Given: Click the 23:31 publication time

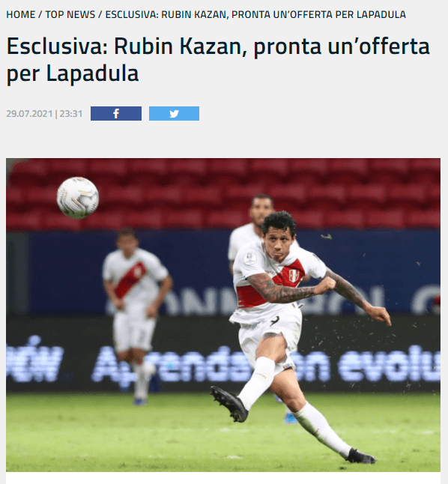Looking at the screenshot, I should [71, 114].
